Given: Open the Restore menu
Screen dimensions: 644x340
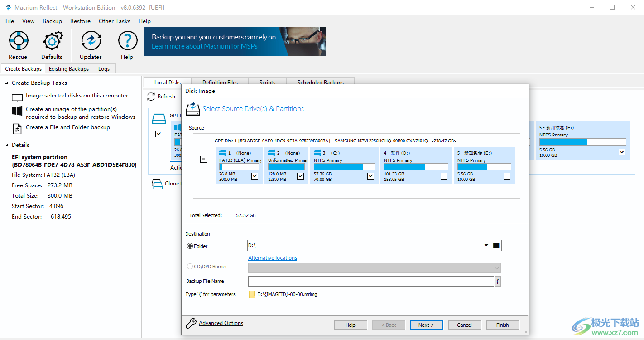Looking at the screenshot, I should pyautogui.click(x=81, y=21).
